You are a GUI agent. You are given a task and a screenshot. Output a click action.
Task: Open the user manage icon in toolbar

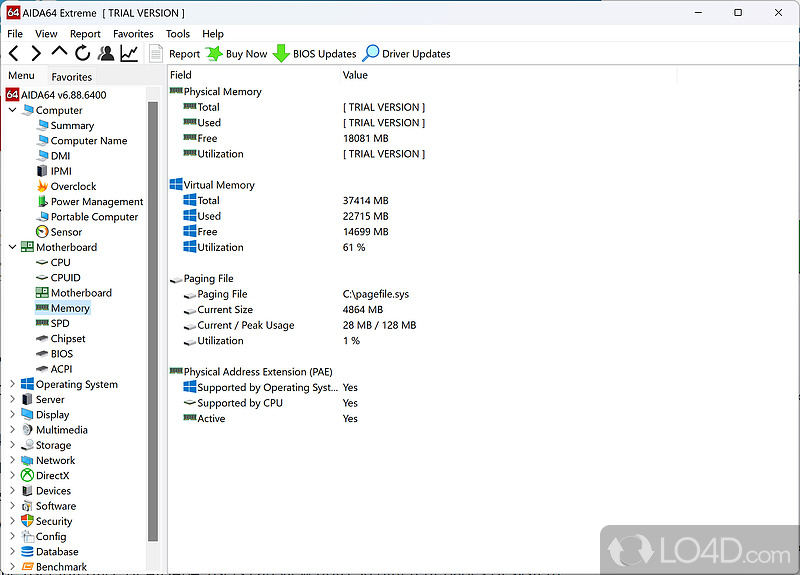pos(106,53)
